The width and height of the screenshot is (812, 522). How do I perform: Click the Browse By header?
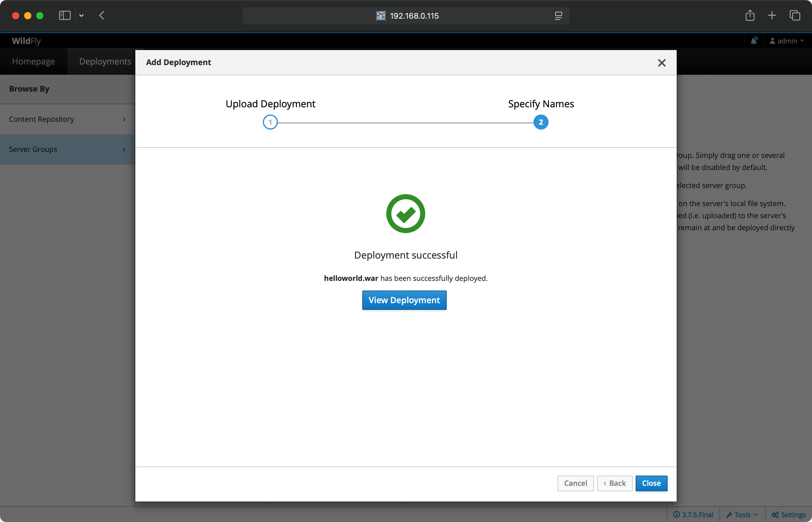[29, 89]
